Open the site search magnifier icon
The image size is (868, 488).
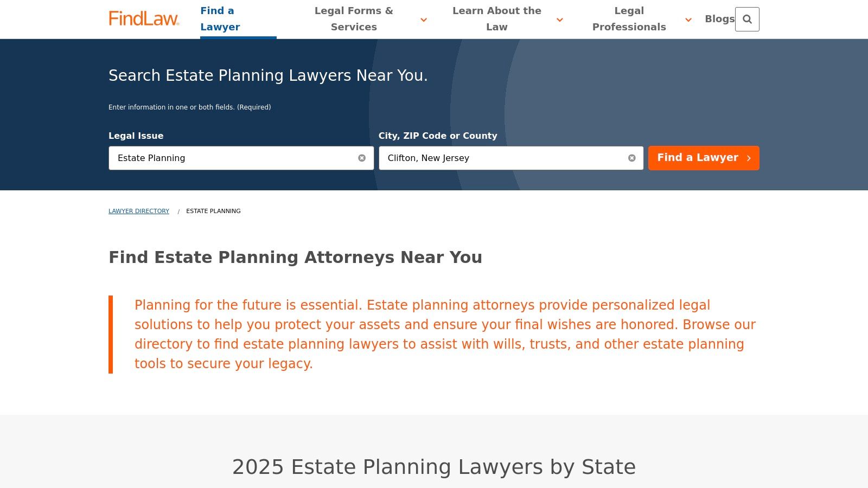tap(747, 20)
